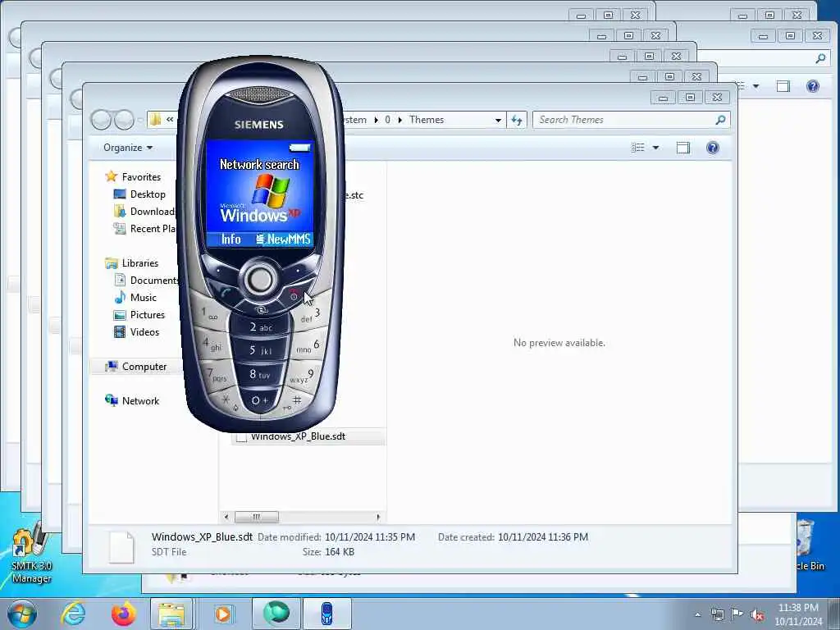The height and width of the screenshot is (630, 840).
Task: Open the view options dropdown arrow
Action: 655,148
